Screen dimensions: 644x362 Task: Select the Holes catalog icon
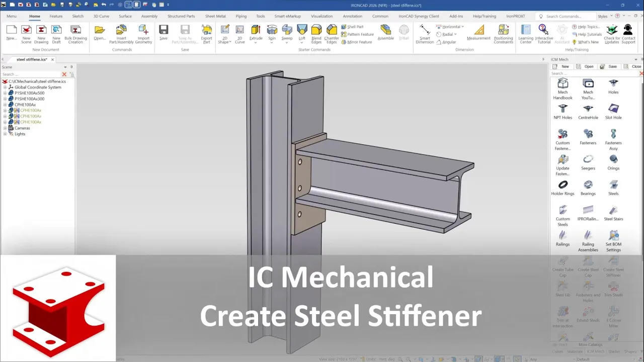[x=613, y=83]
